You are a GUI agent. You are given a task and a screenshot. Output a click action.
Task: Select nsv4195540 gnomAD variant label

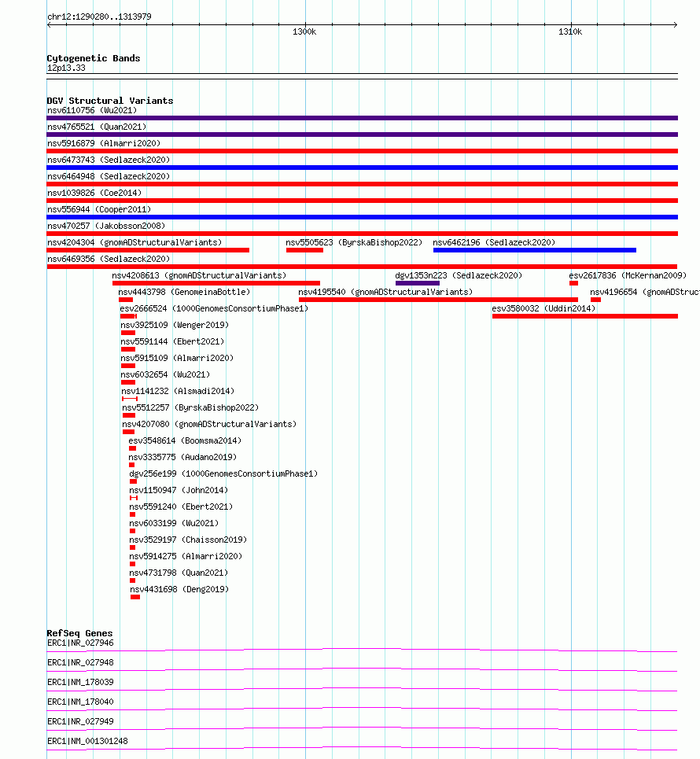385,292
